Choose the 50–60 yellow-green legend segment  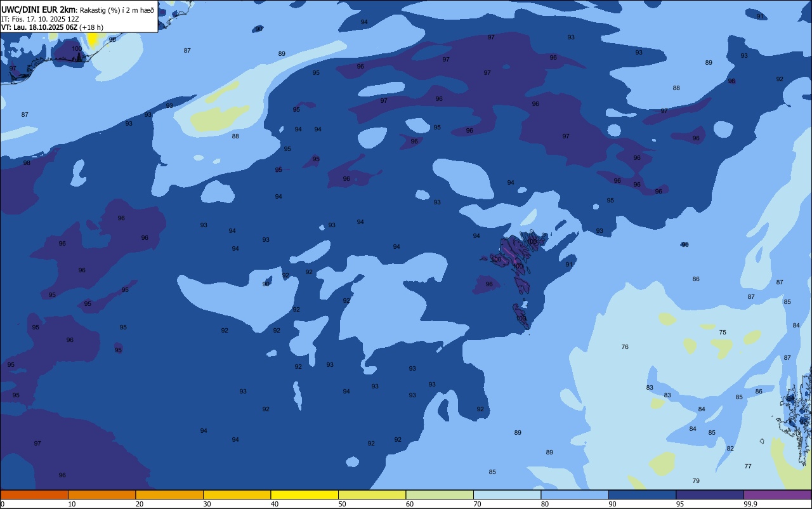coord(372,494)
